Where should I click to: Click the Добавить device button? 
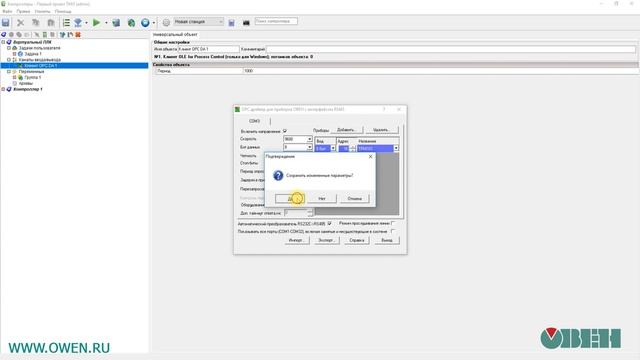(346, 130)
